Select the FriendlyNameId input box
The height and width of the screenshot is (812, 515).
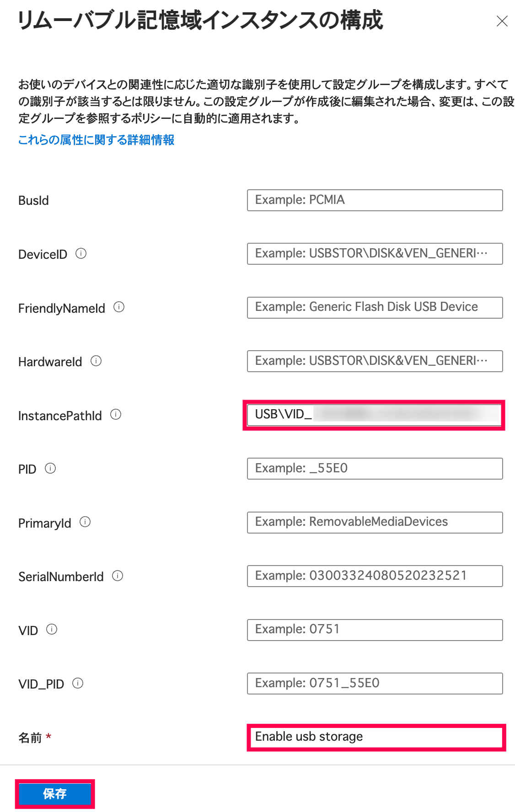pyautogui.click(x=375, y=308)
